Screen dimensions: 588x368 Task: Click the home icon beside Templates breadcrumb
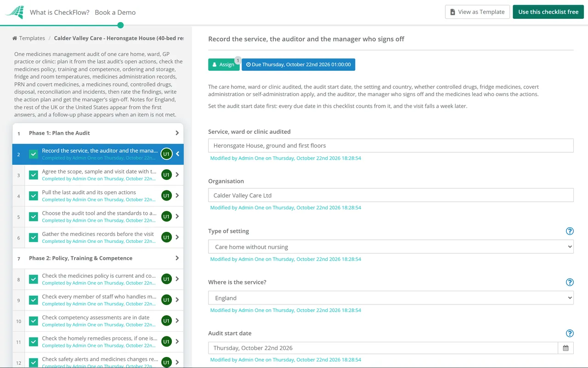coord(15,38)
